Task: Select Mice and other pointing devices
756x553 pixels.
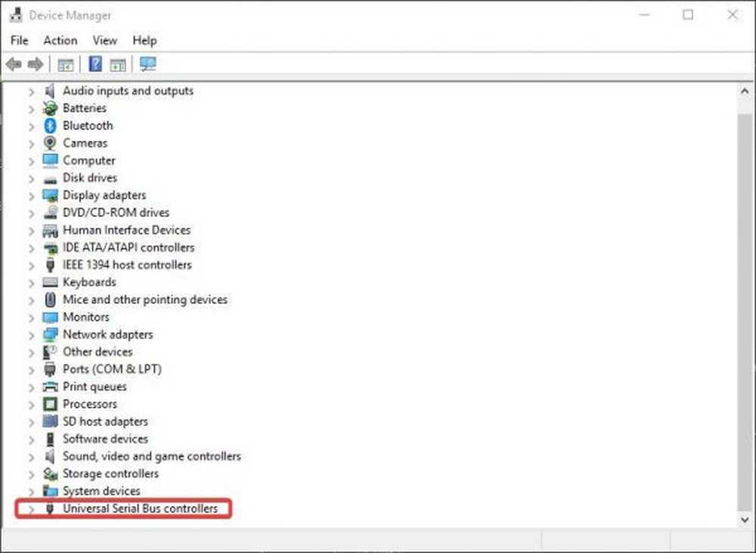Action: click(x=145, y=300)
